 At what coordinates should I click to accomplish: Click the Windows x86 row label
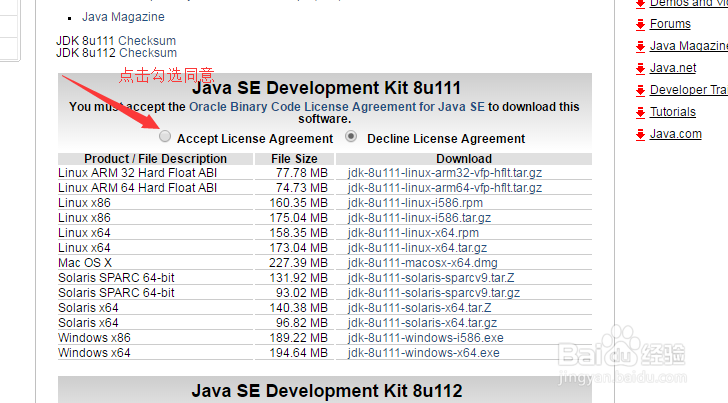(x=94, y=338)
